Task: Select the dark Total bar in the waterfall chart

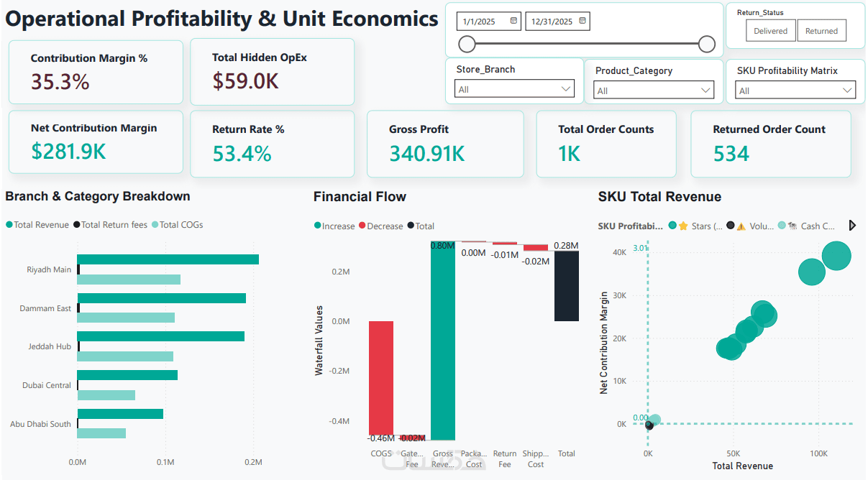Action: pos(567,286)
